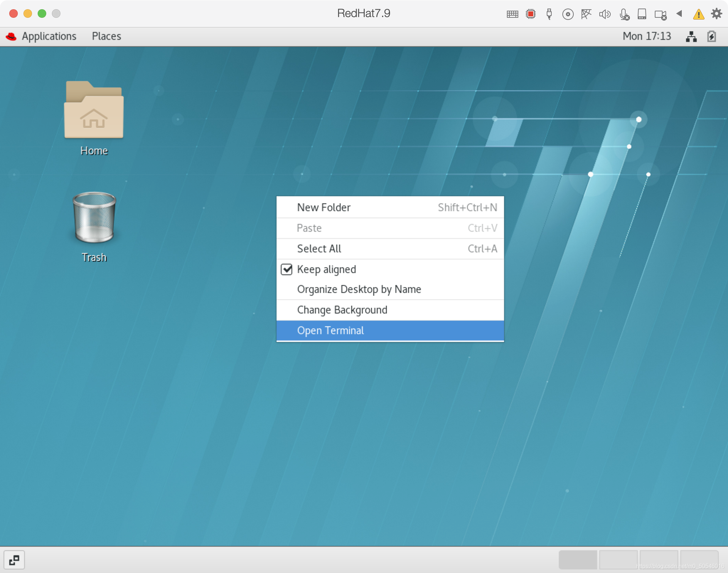Click the Places menu item
Image resolution: width=728 pixels, height=573 pixels.
pyautogui.click(x=107, y=37)
